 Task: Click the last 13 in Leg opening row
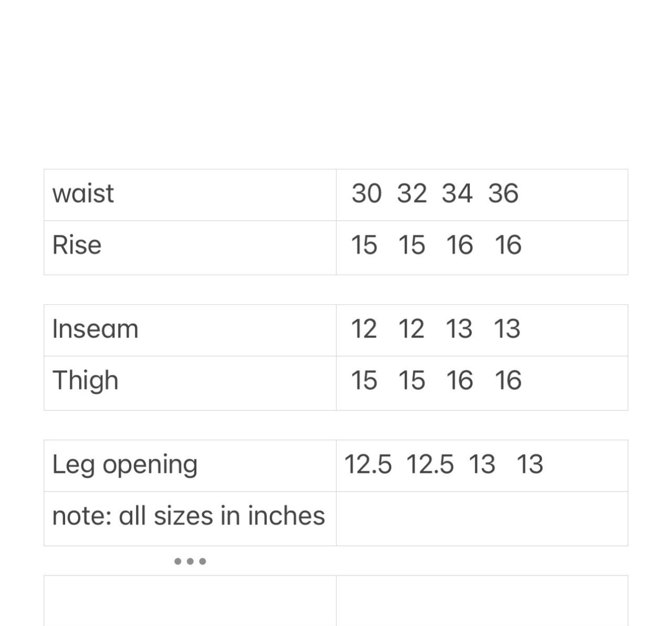pos(530,465)
